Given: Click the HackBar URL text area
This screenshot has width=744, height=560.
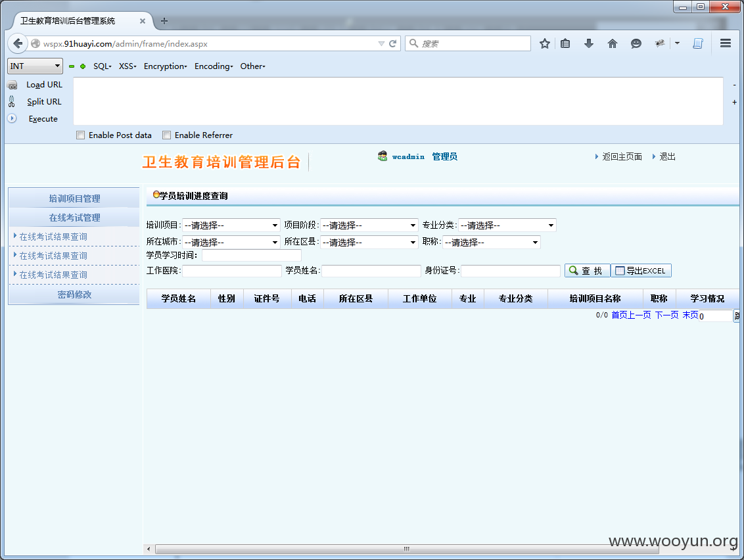Looking at the screenshot, I should 398,101.
